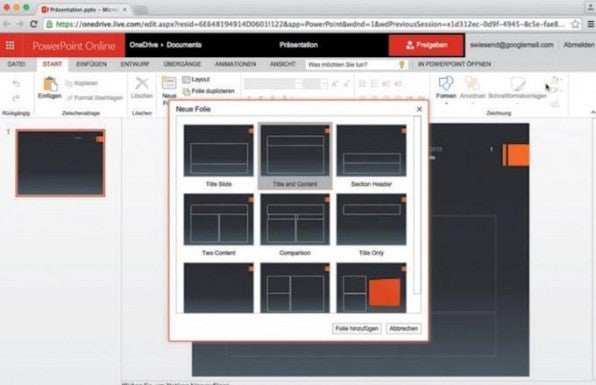
Task: Click the bulleted list icon
Action: 363,84
